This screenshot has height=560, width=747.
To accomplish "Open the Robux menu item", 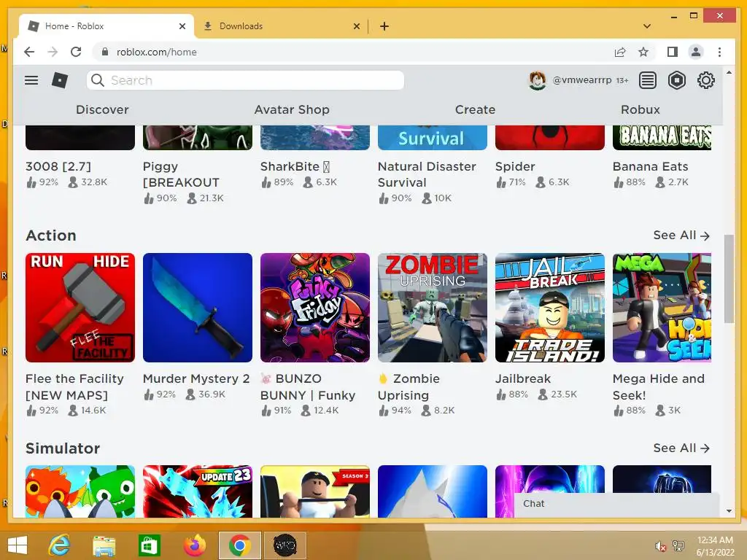I will 640,109.
